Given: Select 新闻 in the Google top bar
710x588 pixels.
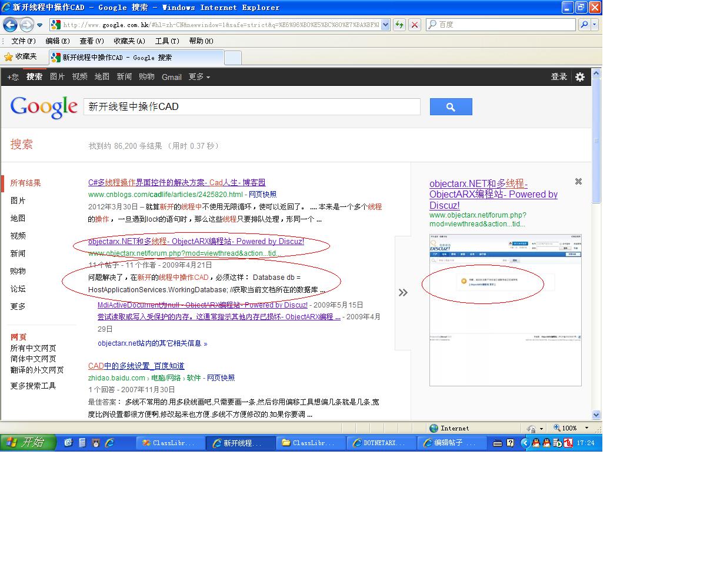Looking at the screenshot, I should coord(124,77).
